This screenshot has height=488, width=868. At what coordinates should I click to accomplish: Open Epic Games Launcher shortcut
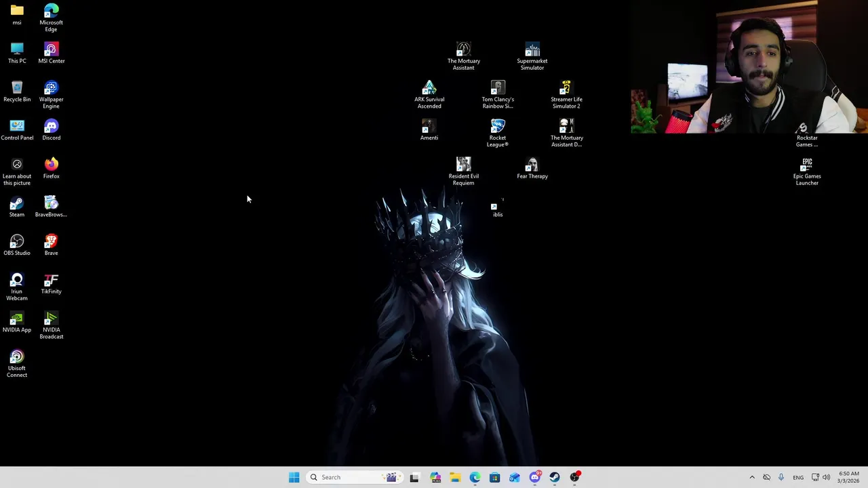(807, 171)
